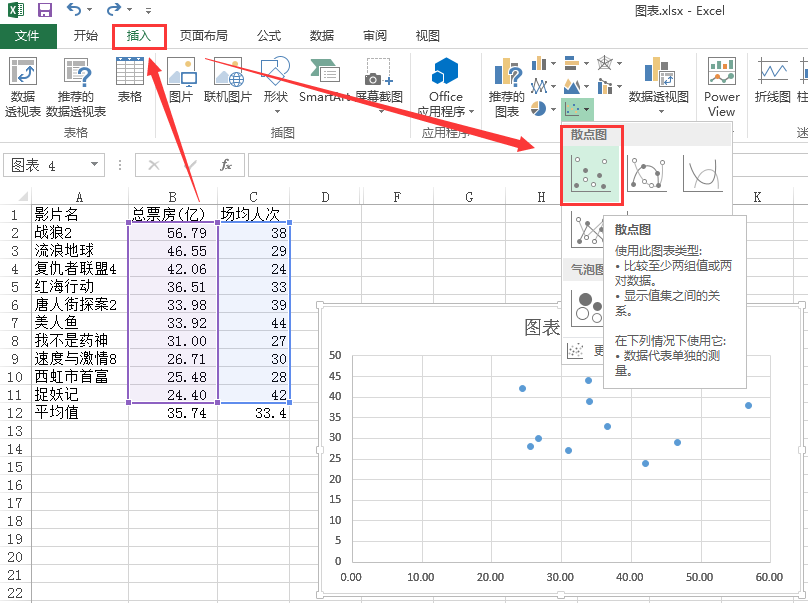Click the Undo arrow icon
Screen dimensions: 808x603
pyautogui.click(x=74, y=9)
